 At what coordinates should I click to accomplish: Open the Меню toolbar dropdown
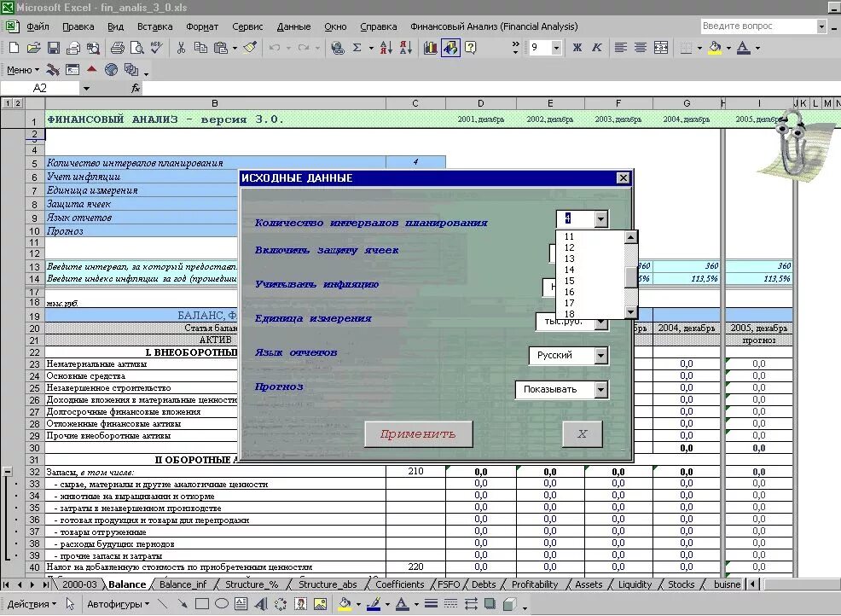pos(22,70)
